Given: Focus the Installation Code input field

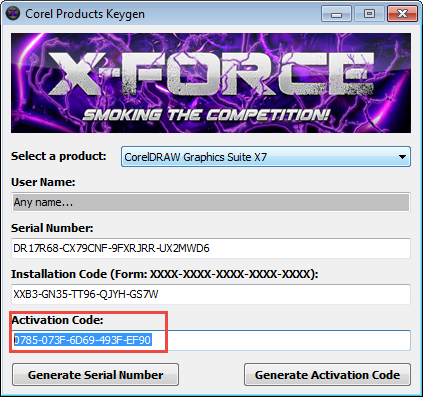Looking at the screenshot, I should pyautogui.click(x=211, y=294).
